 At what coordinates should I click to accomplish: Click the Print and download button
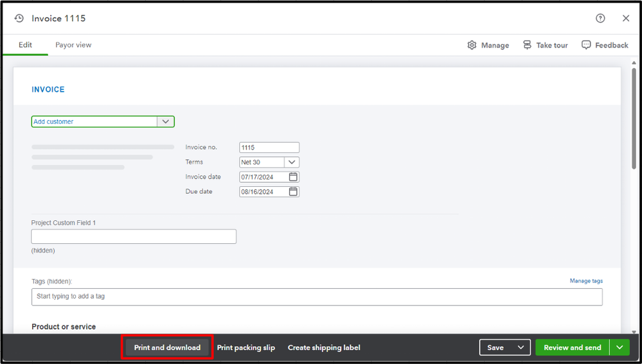(168, 347)
